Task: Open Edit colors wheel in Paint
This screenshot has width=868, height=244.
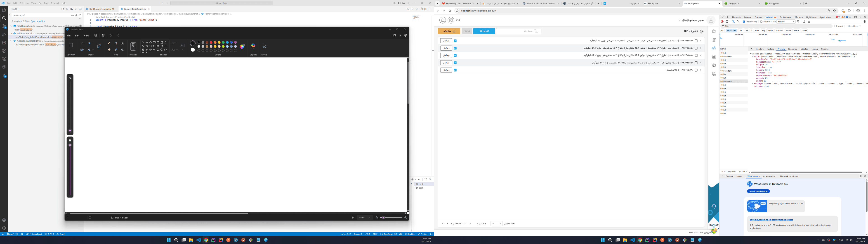Action: click(242, 47)
